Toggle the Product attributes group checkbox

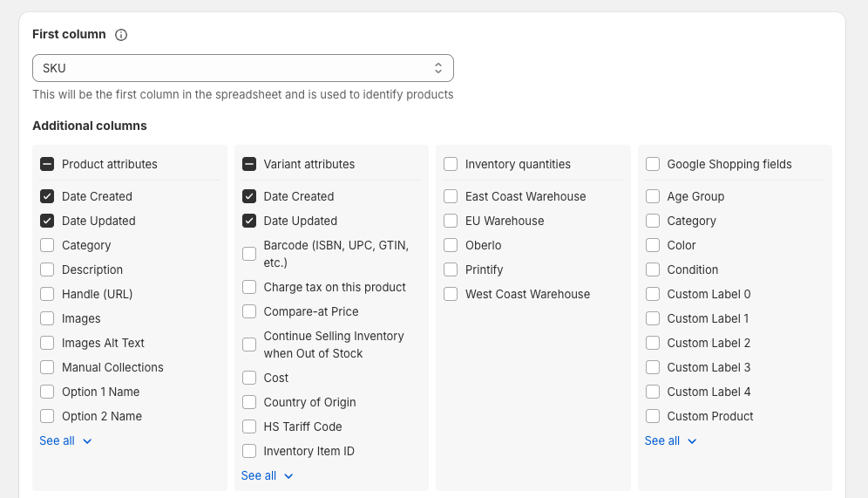click(47, 164)
